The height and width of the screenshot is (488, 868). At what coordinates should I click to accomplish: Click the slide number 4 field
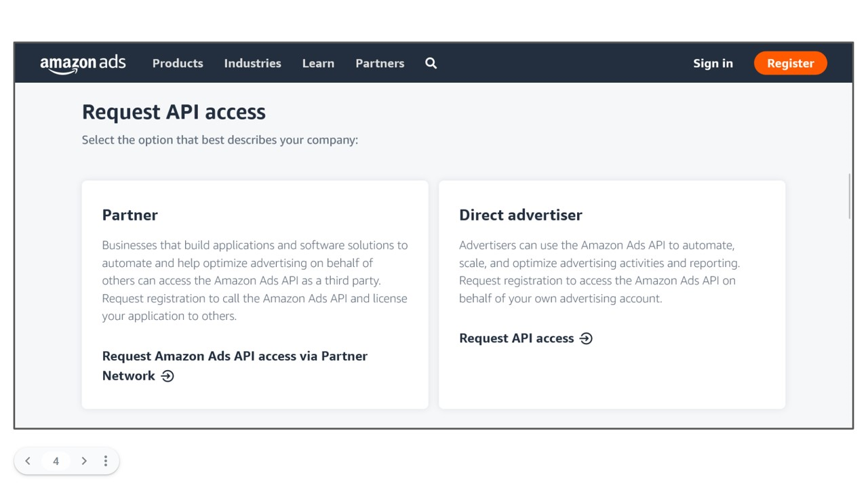[56, 461]
